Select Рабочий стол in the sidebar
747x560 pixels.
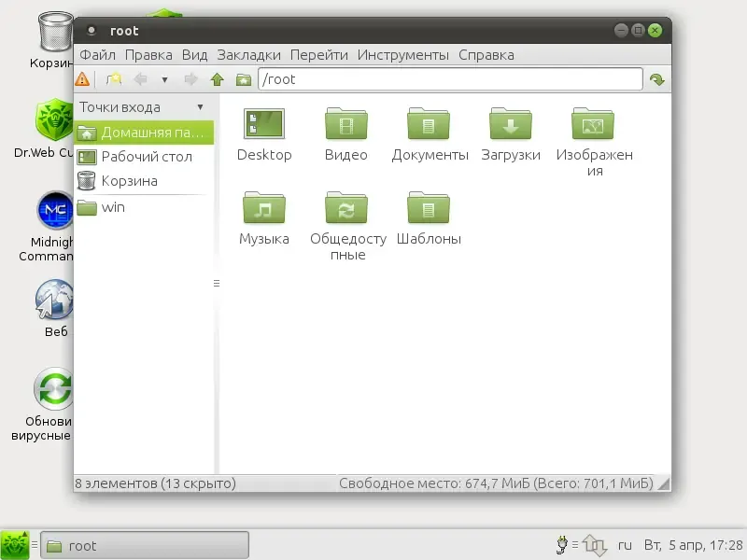click(144, 157)
